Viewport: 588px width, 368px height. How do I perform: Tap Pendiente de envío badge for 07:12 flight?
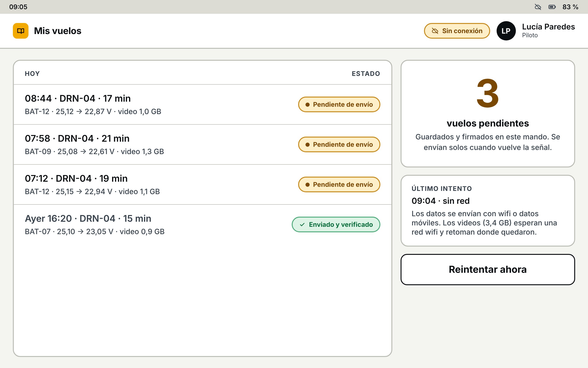(339, 184)
